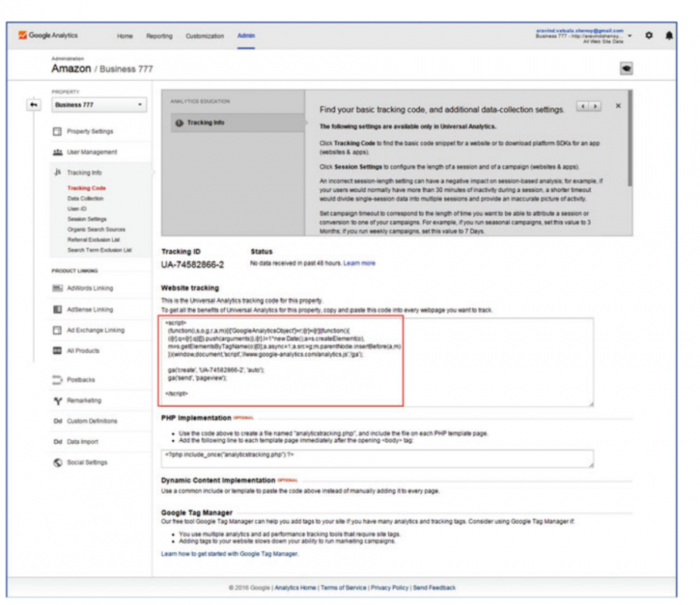700x605 pixels.
Task: Open Remarketing section
Action: click(84, 401)
